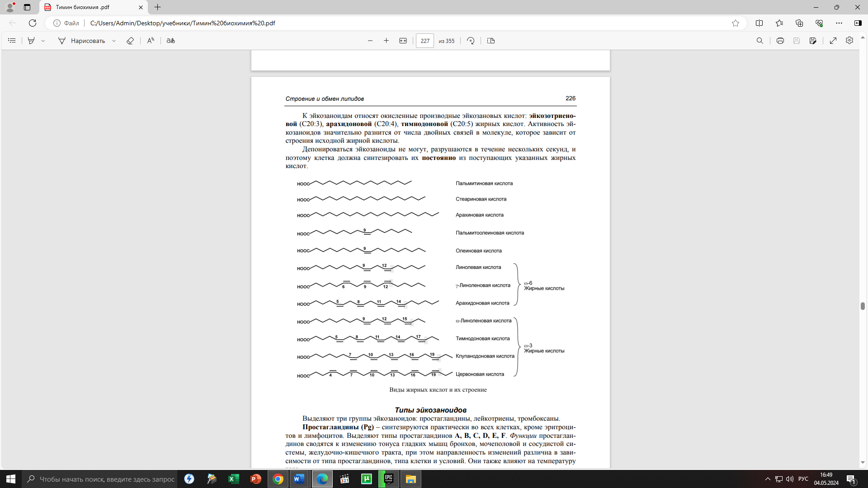The width and height of the screenshot is (868, 488).
Task: Save PDF as a copy
Action: (x=813, y=41)
